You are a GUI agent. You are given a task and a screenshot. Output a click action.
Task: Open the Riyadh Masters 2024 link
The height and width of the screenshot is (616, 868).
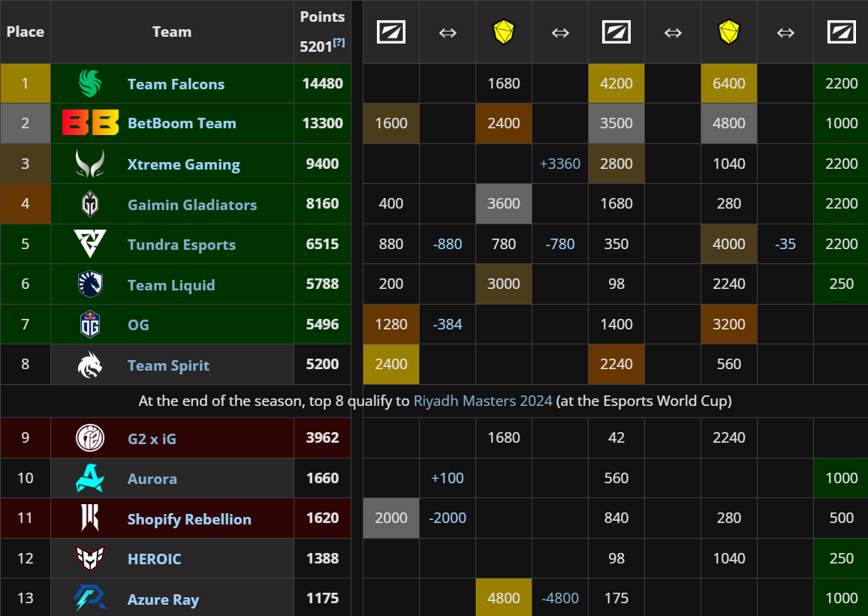pos(483,401)
